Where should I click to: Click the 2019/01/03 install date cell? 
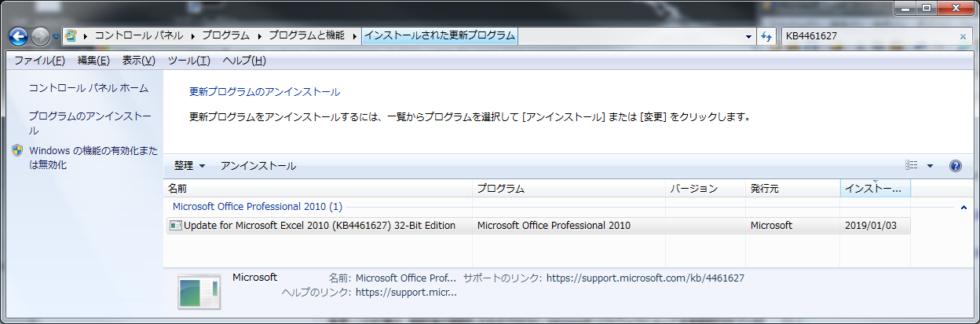pos(870,226)
